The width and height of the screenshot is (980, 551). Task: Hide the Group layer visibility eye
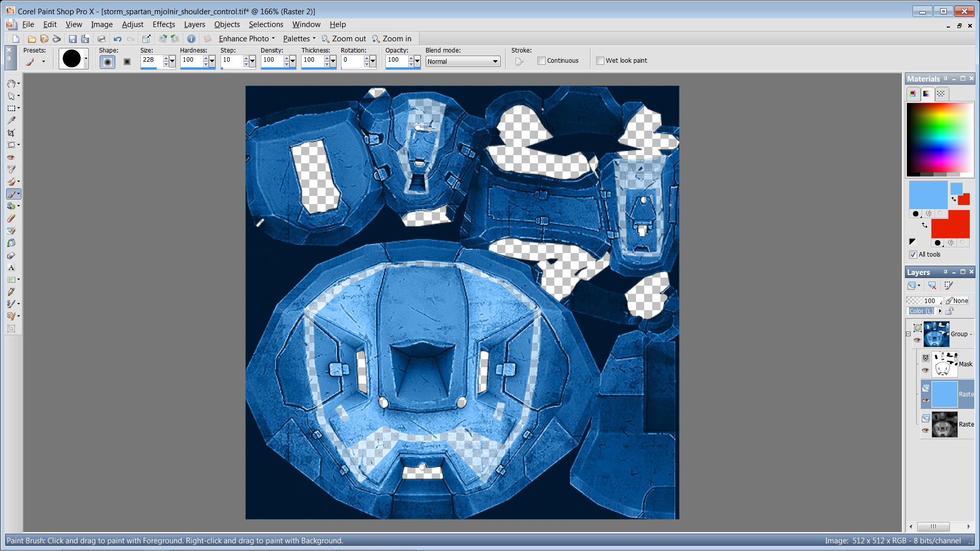pos(917,340)
